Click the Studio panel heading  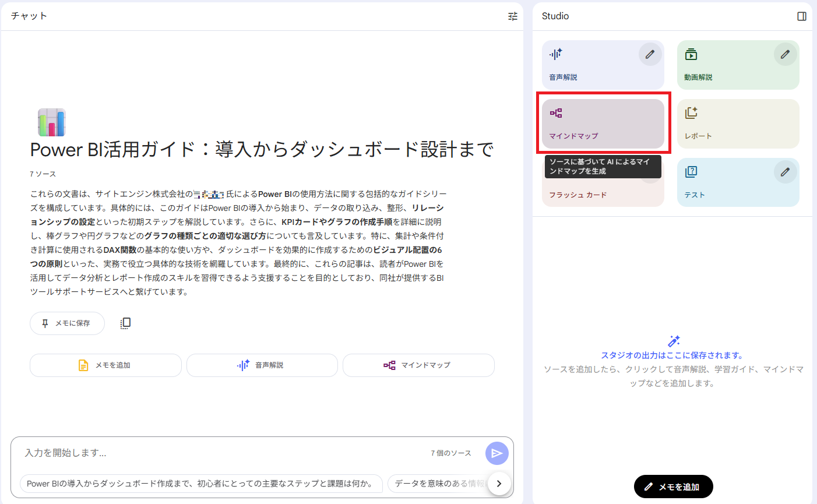(x=555, y=16)
